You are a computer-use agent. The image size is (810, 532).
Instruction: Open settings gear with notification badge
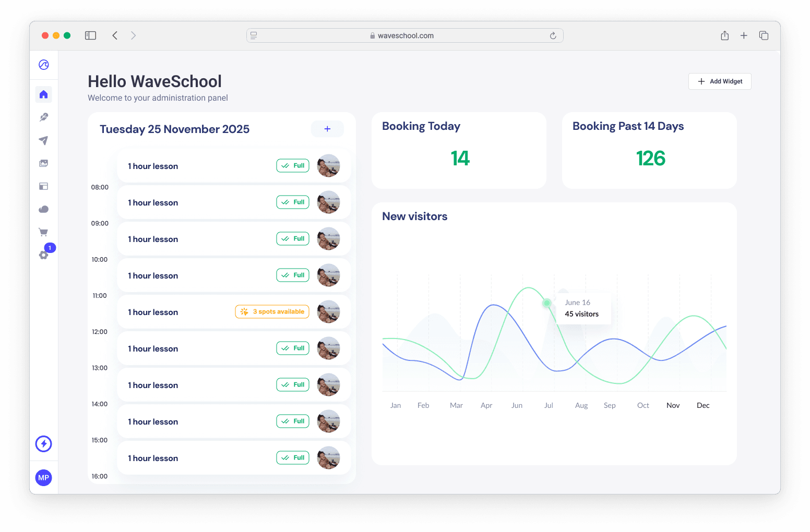44,255
